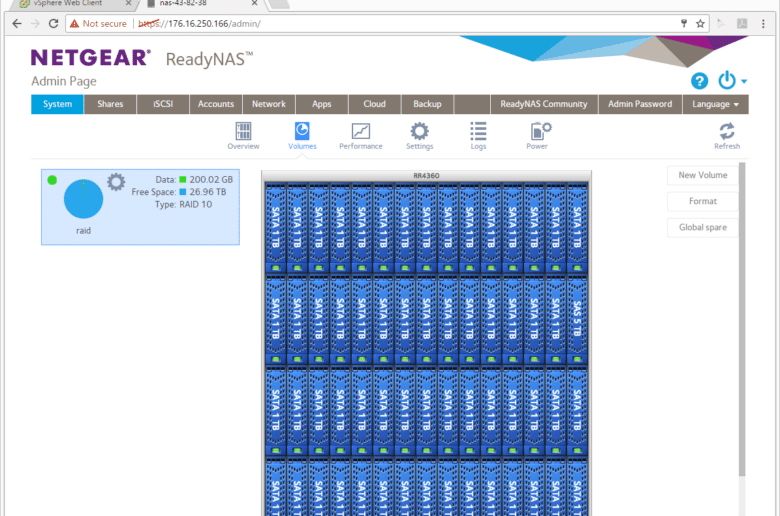
Task: Open the Cloud tab
Action: [374, 104]
